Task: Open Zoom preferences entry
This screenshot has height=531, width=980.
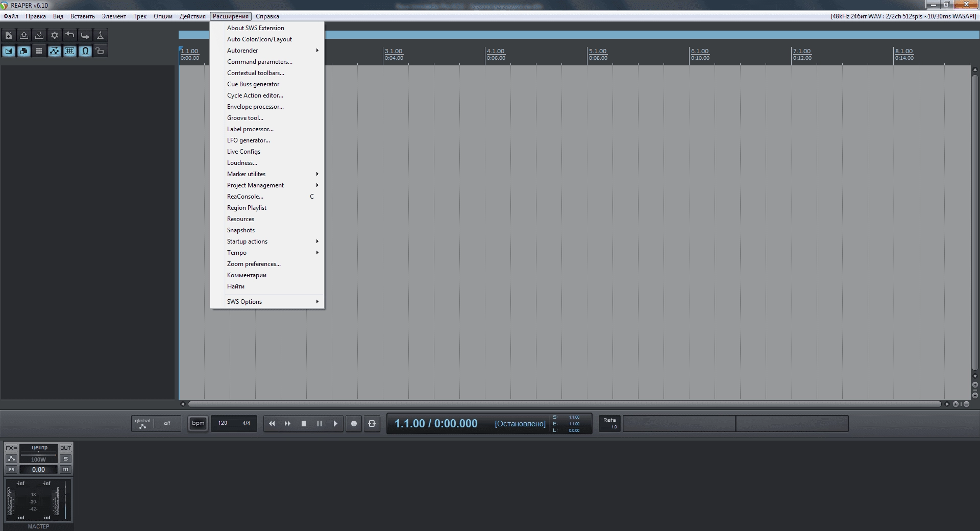Action: pyautogui.click(x=267, y=264)
